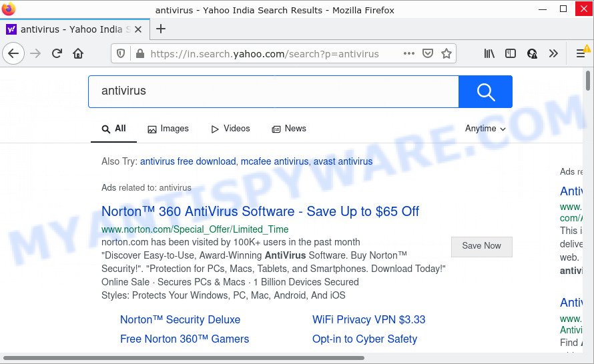Go back to the previous page
The image size is (594, 364).
[x=13, y=54]
